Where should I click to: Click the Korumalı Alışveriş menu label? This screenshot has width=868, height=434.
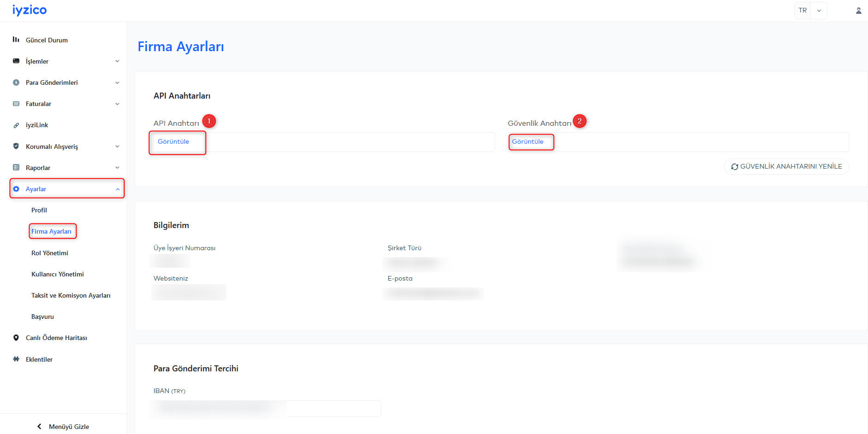pos(52,147)
